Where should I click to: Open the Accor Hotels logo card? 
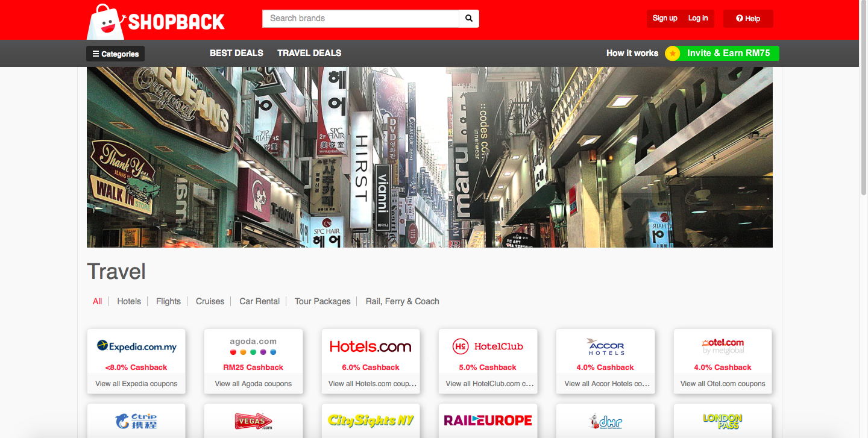tap(605, 346)
